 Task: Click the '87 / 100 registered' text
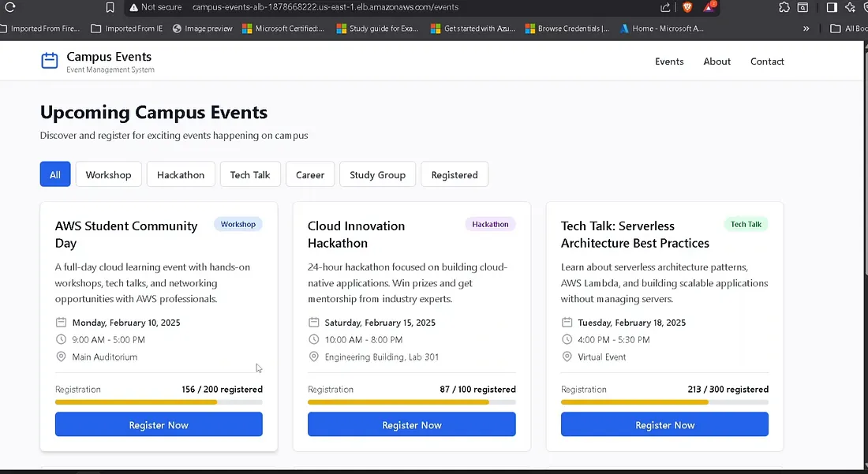pos(477,389)
